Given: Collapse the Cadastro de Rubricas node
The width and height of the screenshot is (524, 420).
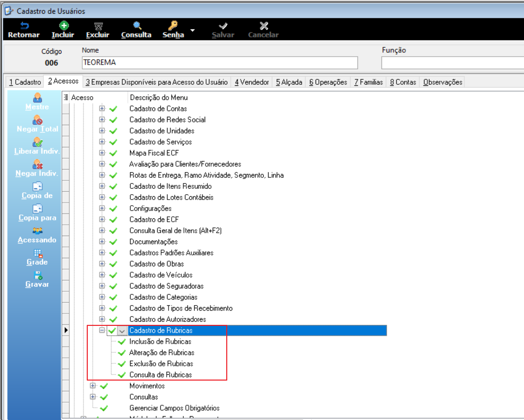Looking at the screenshot, I should pyautogui.click(x=102, y=330).
